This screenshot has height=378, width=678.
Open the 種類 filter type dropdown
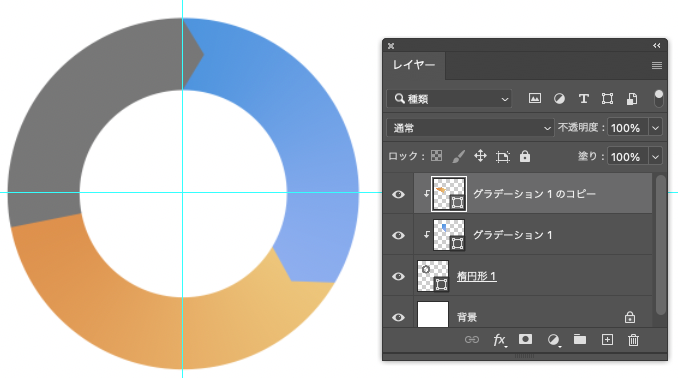coord(449,99)
